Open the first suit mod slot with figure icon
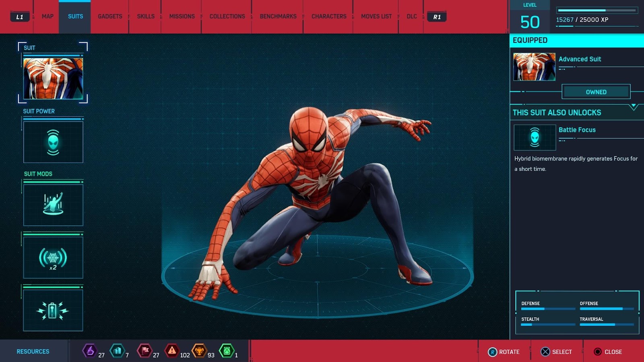Screen dimensions: 644x362 (53, 205)
